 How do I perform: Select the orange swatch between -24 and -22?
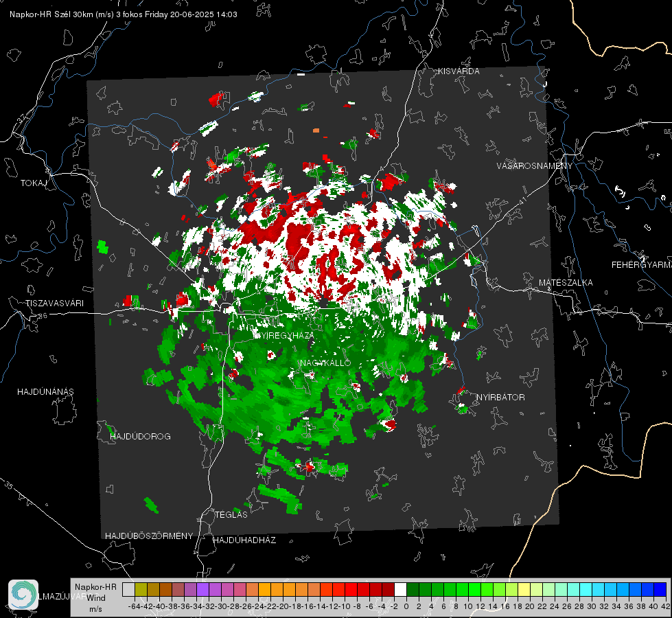tap(264, 589)
